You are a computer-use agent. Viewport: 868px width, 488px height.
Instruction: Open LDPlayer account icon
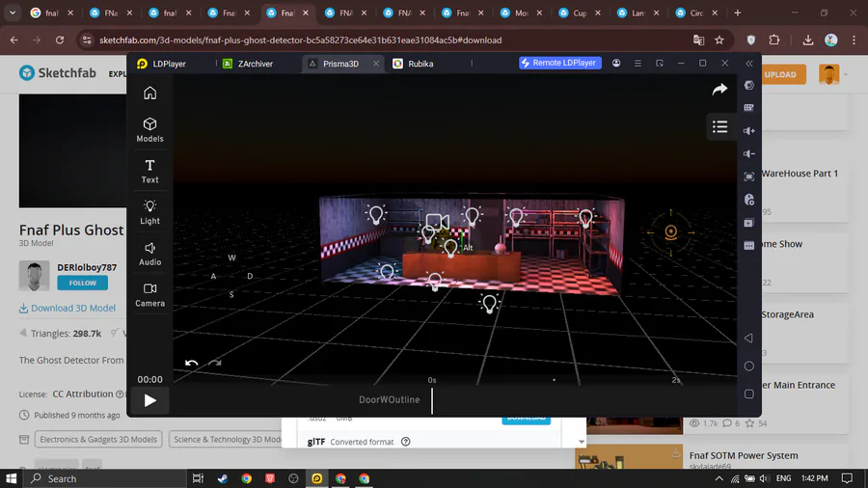(x=616, y=63)
